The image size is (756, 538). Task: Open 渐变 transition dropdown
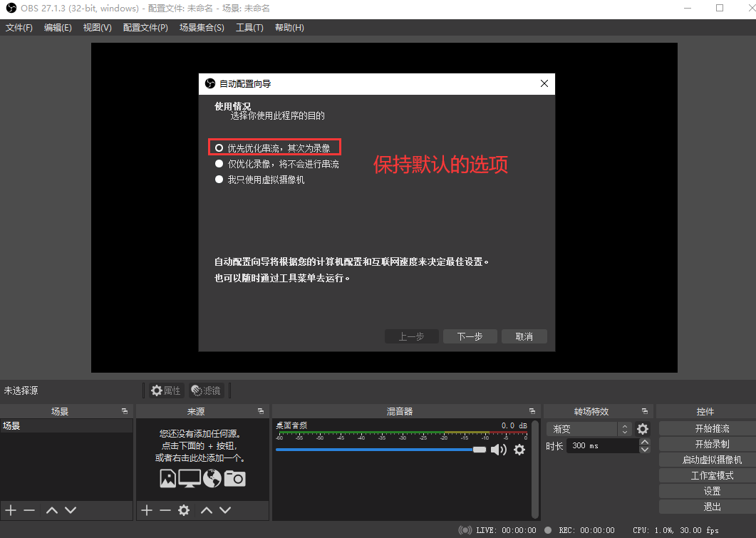coord(589,428)
